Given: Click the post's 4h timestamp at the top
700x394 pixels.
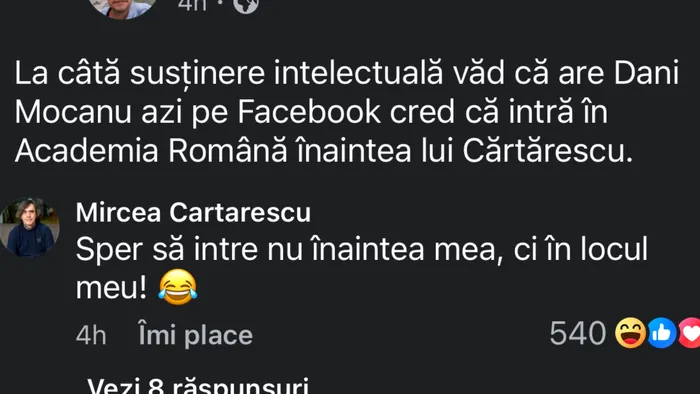Looking at the screenshot, I should coord(192,4).
